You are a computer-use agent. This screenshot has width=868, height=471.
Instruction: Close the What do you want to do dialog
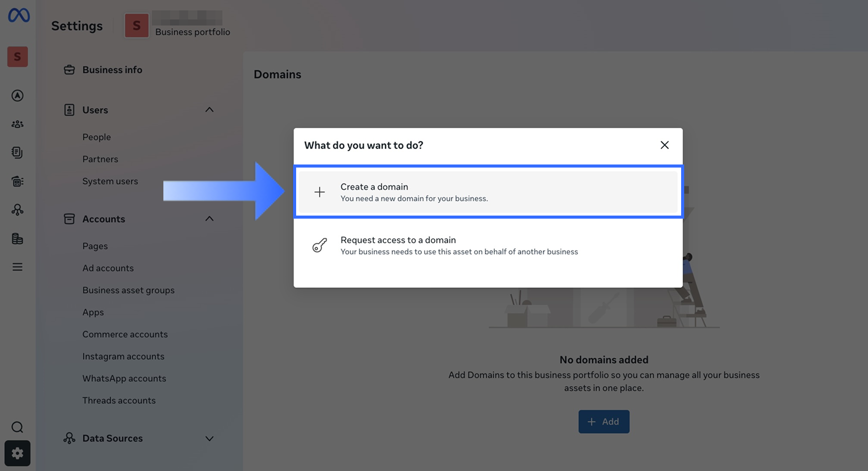coord(664,145)
